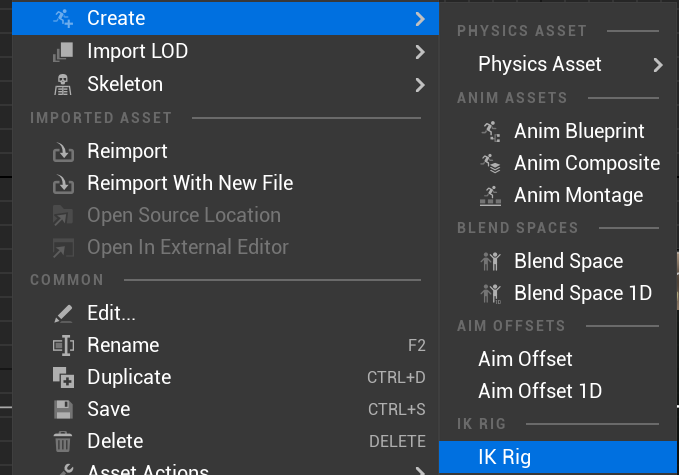679x475 pixels.
Task: Click the Blend Space 1D icon
Action: (x=491, y=294)
